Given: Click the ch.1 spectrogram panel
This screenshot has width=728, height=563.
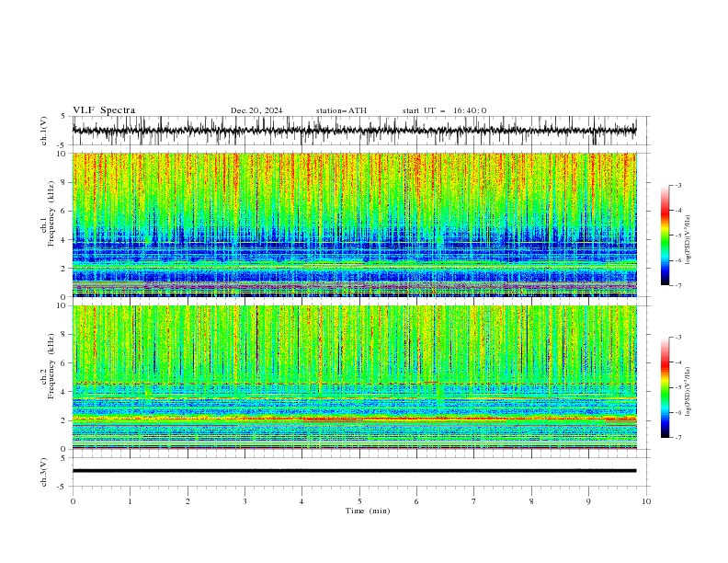Looking at the screenshot, I should click(x=354, y=224).
